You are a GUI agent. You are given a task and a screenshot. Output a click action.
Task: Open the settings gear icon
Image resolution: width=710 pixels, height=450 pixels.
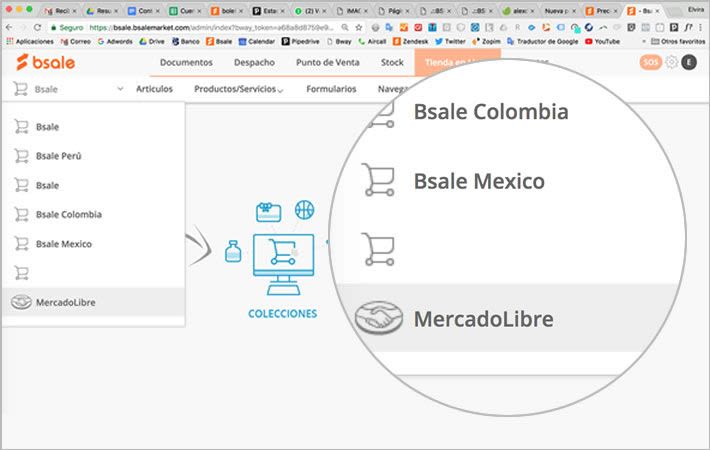672,62
